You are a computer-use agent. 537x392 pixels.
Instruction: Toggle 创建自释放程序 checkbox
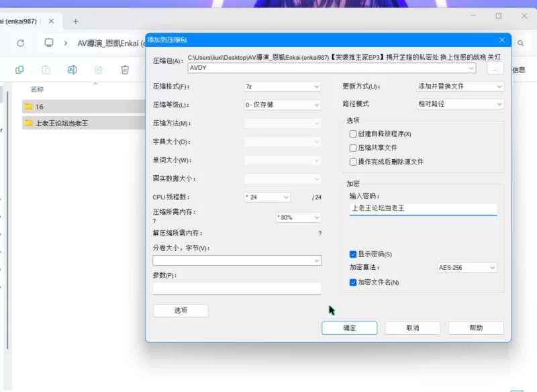353,134
